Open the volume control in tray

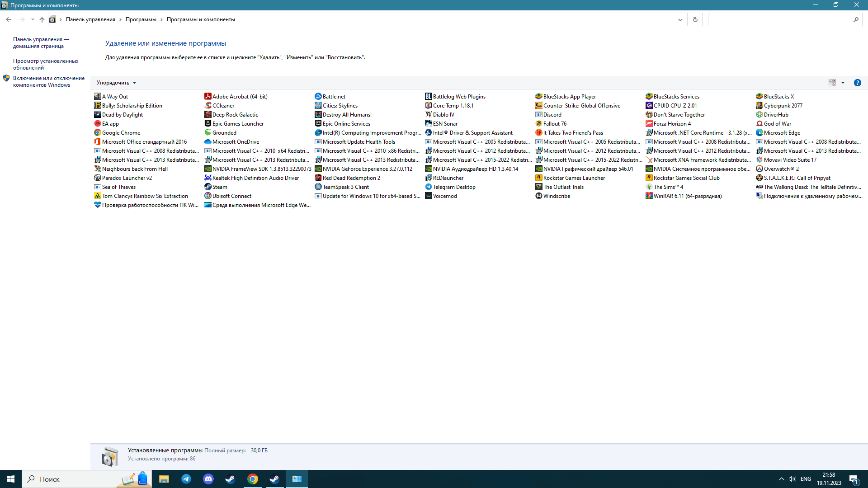pyautogui.click(x=792, y=479)
